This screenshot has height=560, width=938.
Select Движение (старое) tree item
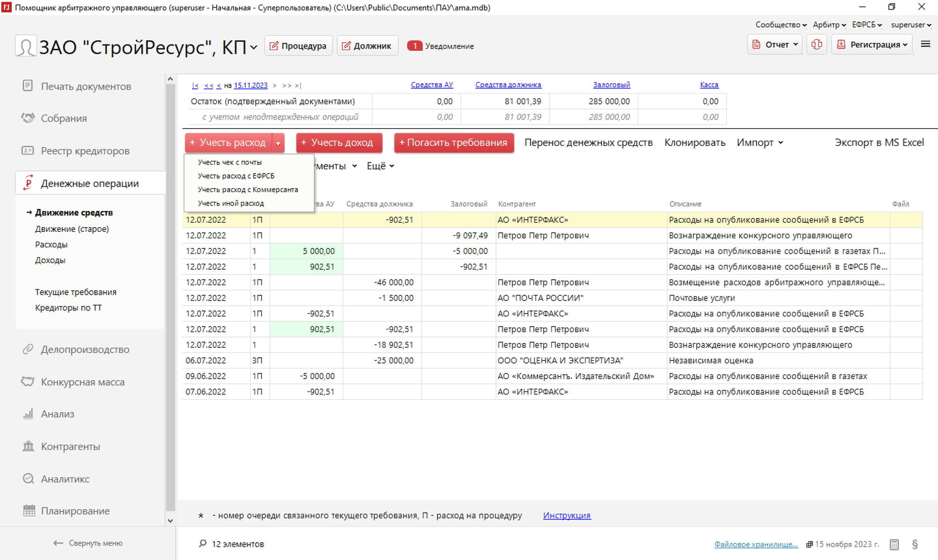72,229
